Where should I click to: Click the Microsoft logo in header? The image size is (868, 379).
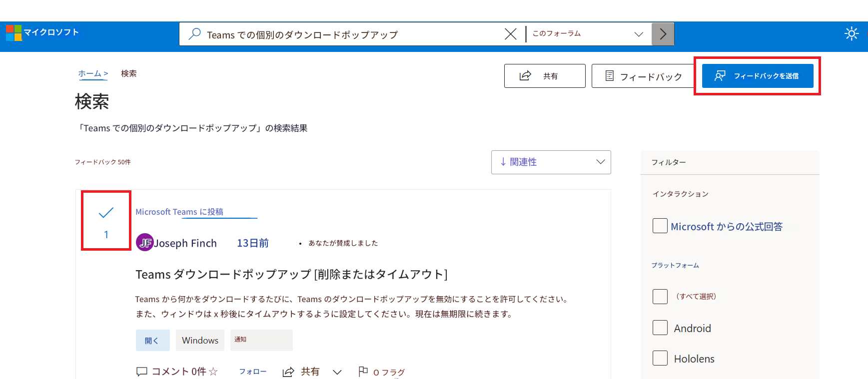(13, 32)
